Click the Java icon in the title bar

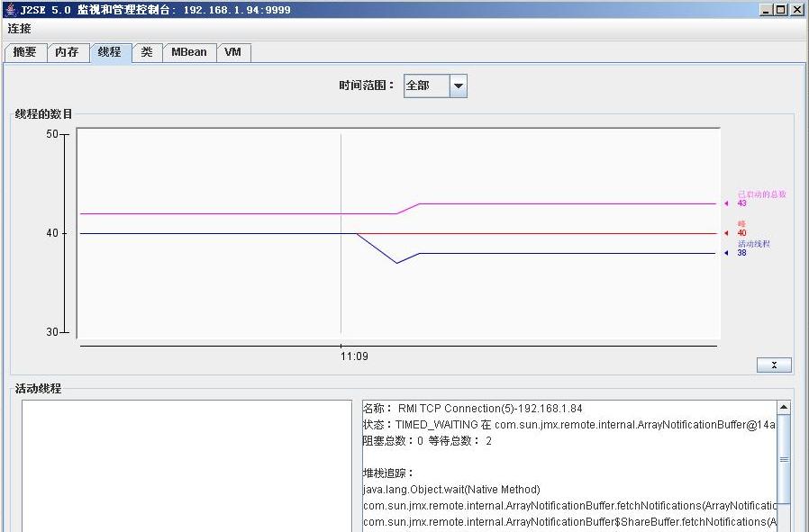point(10,9)
